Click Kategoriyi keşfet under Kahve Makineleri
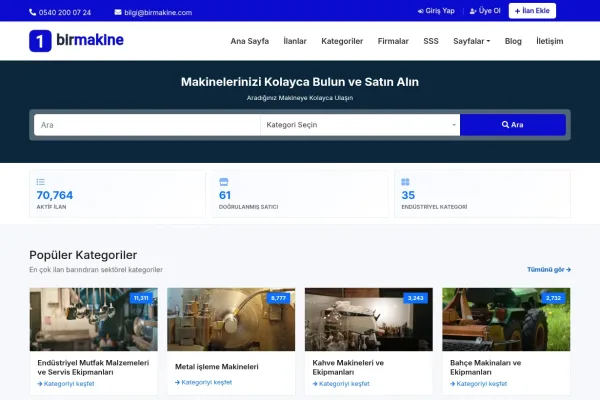This screenshot has height=400, width=600. coord(341,384)
